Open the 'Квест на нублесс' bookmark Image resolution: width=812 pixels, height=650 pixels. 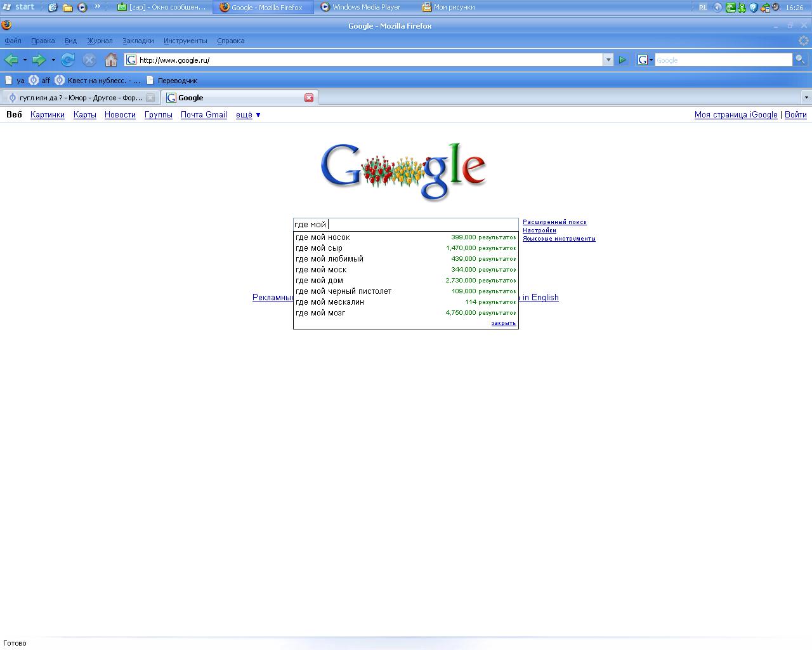pos(98,81)
